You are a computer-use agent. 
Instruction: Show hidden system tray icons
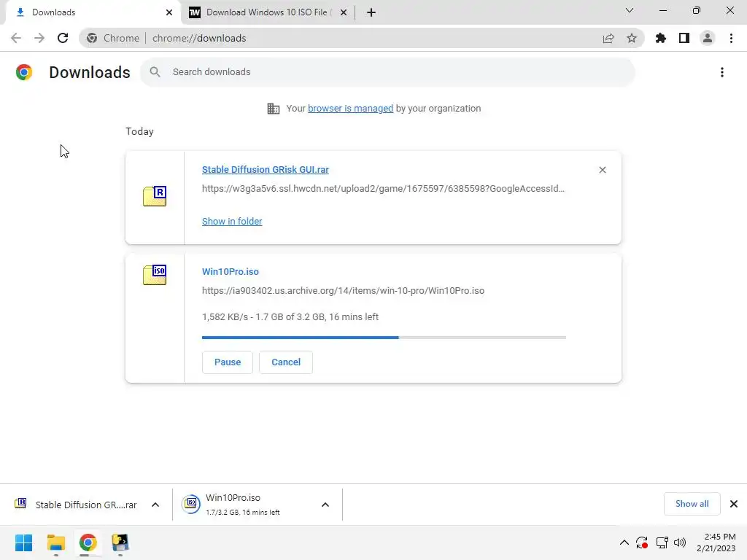(624, 542)
